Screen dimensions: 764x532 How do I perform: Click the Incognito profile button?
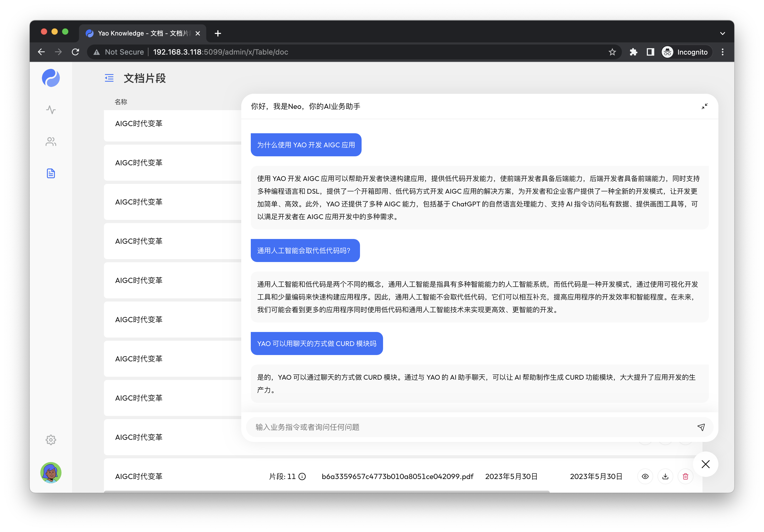pos(687,52)
